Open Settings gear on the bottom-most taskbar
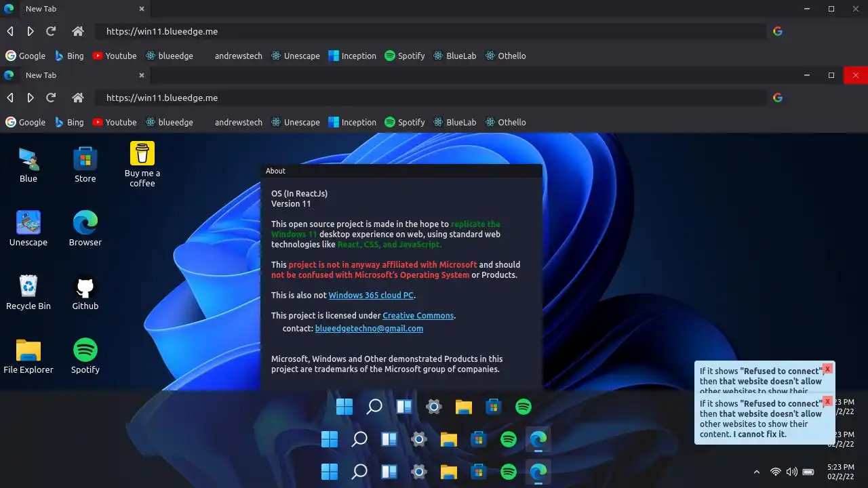The width and height of the screenshot is (868, 488). click(419, 471)
